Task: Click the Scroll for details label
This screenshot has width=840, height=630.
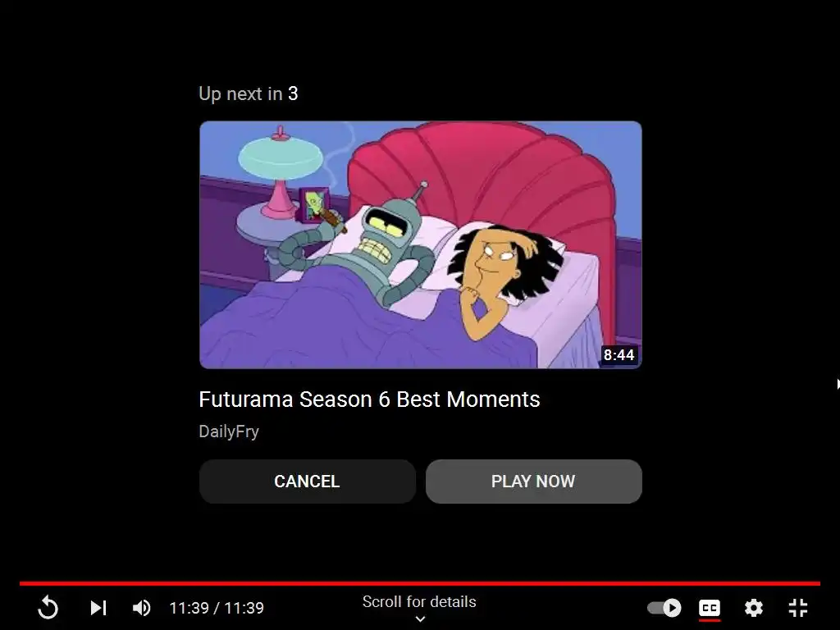Action: pos(419,601)
